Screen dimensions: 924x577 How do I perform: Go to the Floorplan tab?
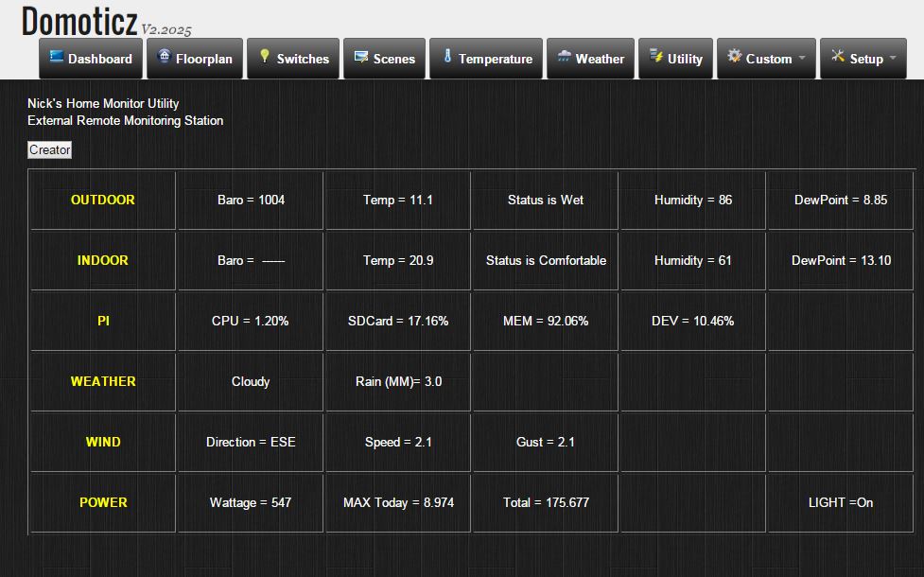195,59
